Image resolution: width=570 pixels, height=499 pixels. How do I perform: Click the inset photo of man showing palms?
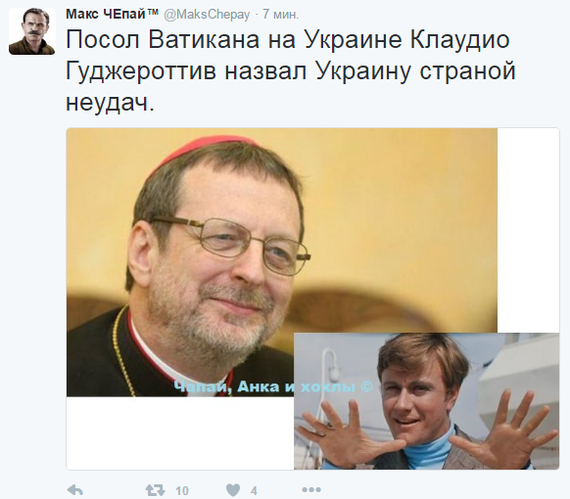tap(426, 401)
